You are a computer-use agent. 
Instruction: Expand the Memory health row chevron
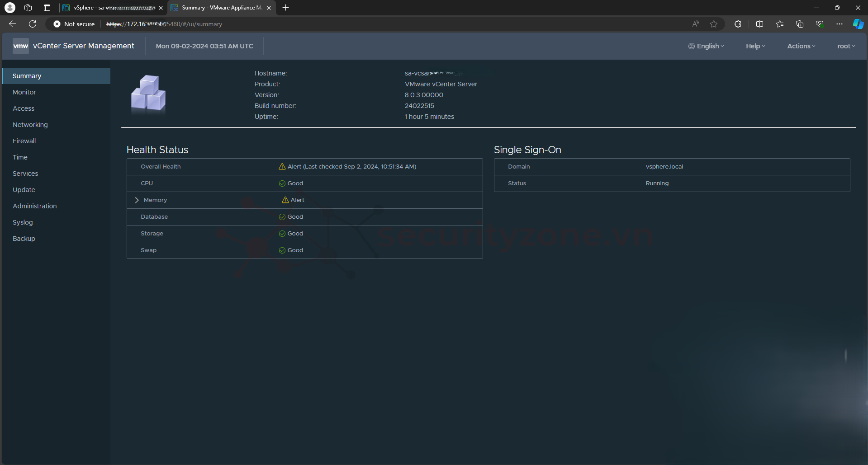(137, 200)
